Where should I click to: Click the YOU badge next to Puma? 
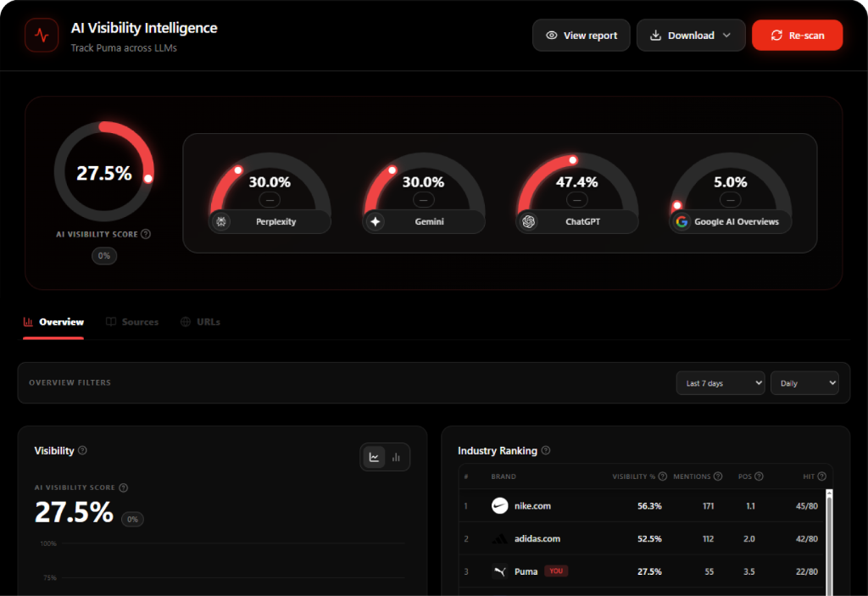click(x=556, y=571)
